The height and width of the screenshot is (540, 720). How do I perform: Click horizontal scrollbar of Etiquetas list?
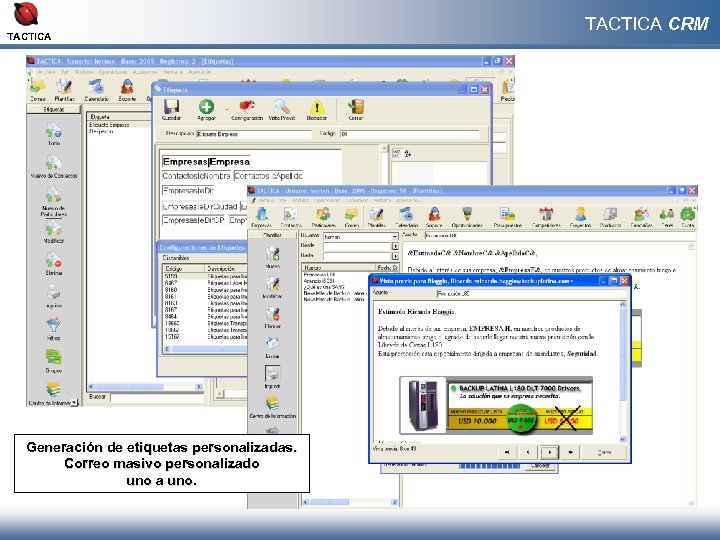coord(145,387)
